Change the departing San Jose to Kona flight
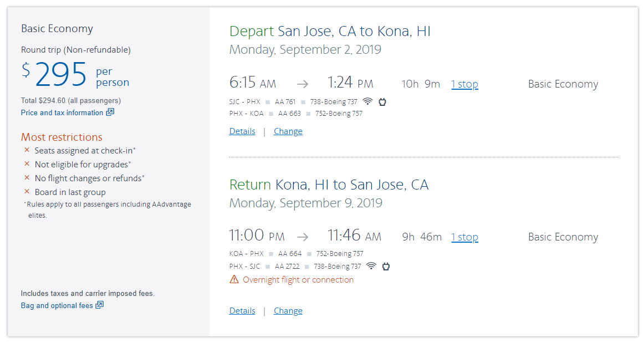 pos(288,131)
